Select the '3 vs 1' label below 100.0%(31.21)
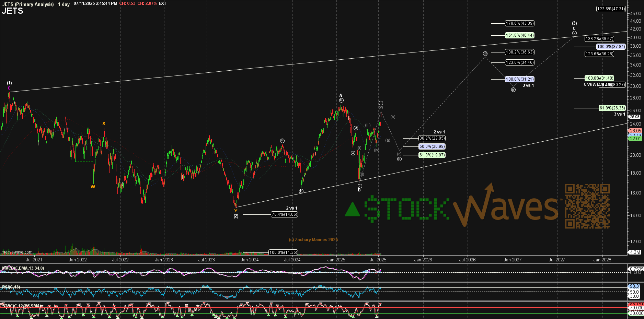644x319 pixels. click(528, 85)
